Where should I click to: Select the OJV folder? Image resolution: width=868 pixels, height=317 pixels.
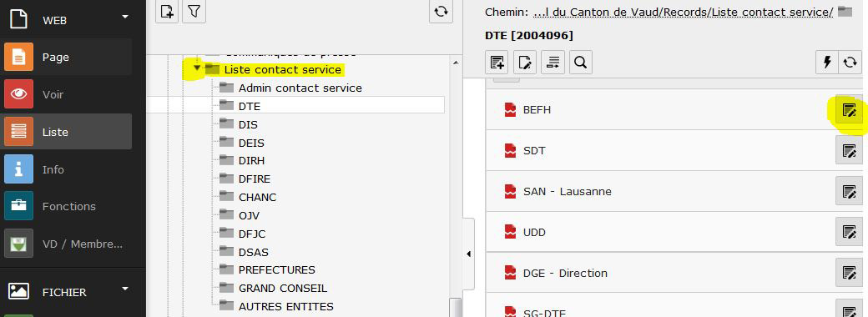[x=249, y=215]
